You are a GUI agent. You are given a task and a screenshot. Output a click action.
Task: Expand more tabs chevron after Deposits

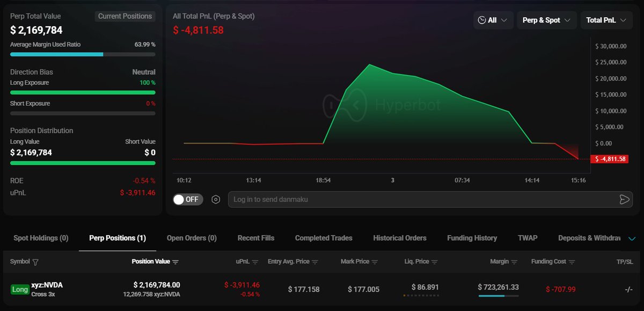[631, 238]
